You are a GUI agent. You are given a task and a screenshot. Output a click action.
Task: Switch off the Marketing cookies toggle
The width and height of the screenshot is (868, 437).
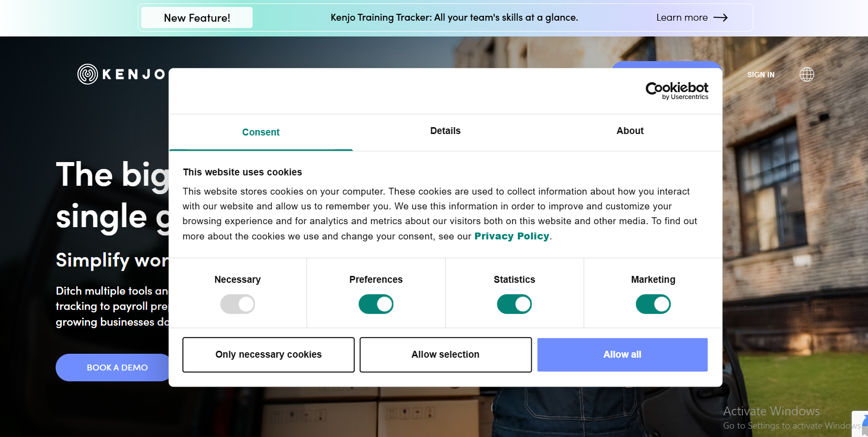coord(653,304)
